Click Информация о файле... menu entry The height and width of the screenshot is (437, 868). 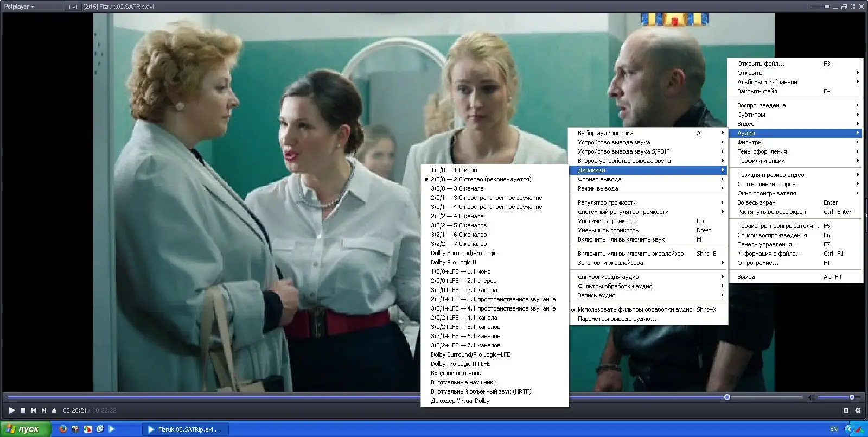tap(795, 254)
